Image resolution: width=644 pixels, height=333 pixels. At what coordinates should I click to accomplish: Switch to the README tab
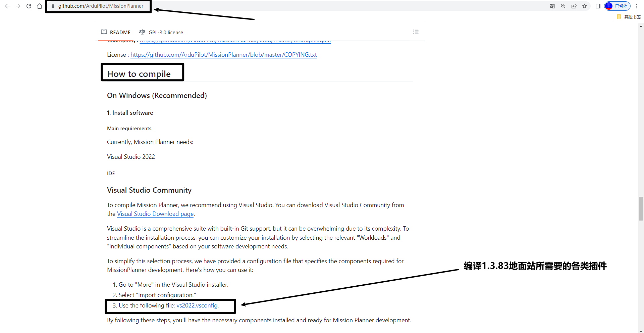click(116, 32)
